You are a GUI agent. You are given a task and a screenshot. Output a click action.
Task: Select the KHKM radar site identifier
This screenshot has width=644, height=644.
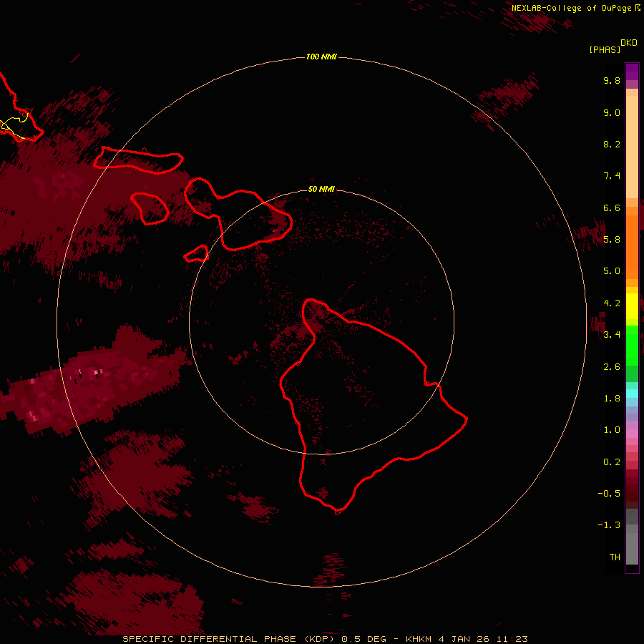(419, 639)
